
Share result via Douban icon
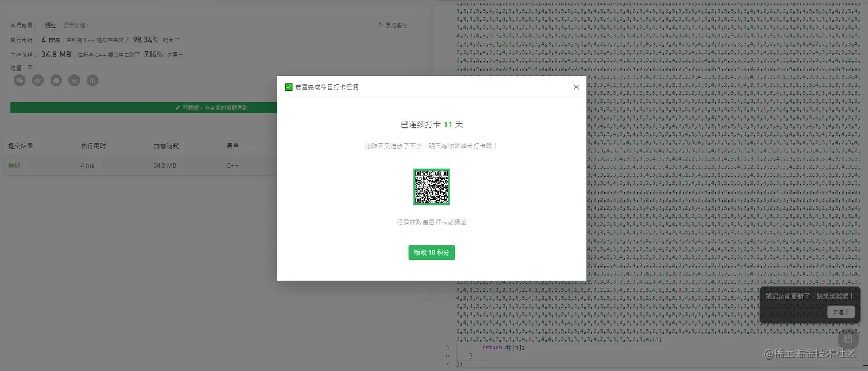75,80
